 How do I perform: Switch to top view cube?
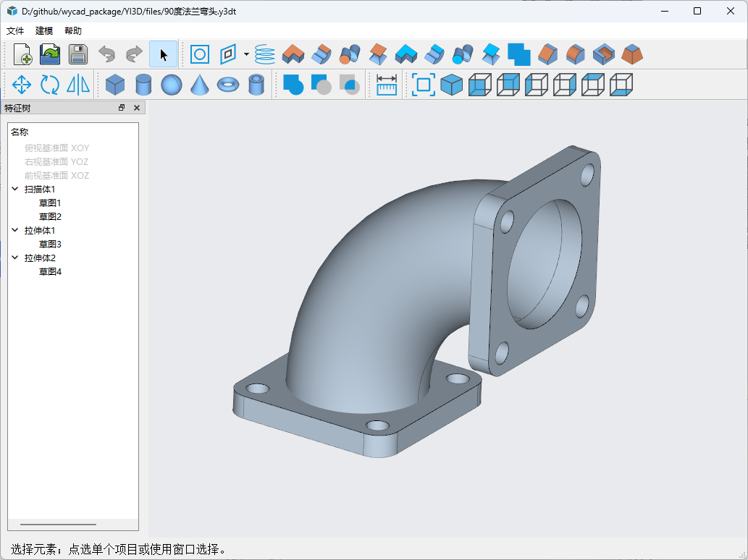point(592,85)
